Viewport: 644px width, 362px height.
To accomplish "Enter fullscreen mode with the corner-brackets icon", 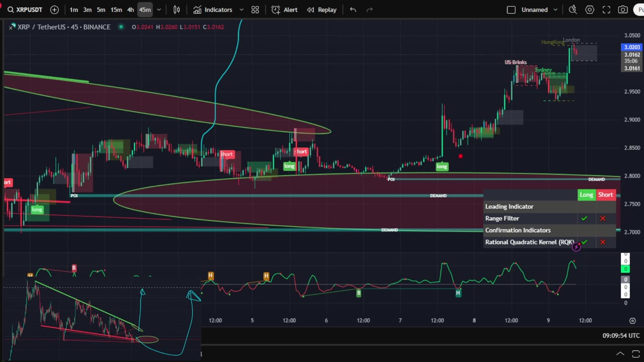I will (x=606, y=10).
